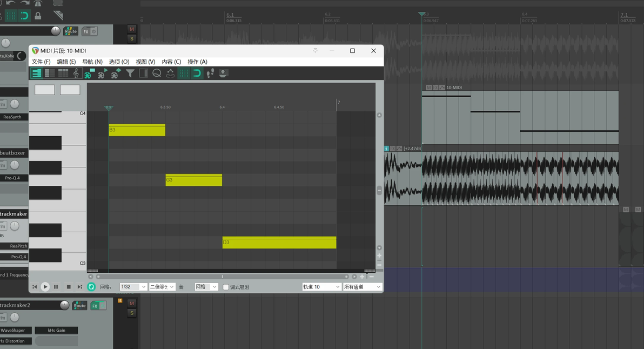
Task: Adjust the top track volume knob
Action: [56, 31]
